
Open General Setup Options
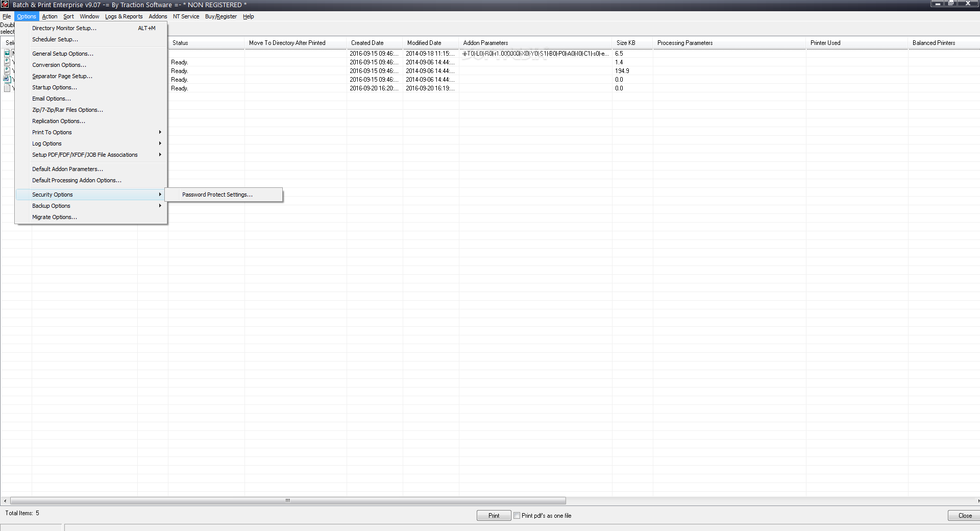coord(92,54)
